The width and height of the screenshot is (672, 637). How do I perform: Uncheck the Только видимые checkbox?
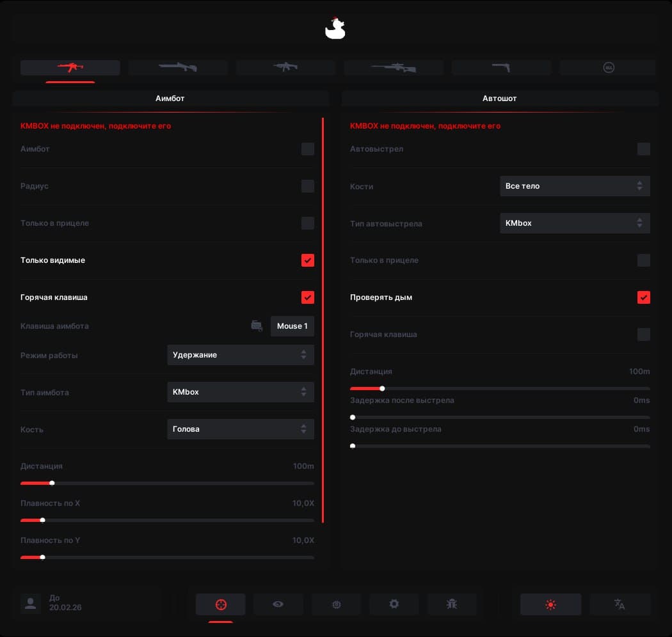(x=308, y=260)
